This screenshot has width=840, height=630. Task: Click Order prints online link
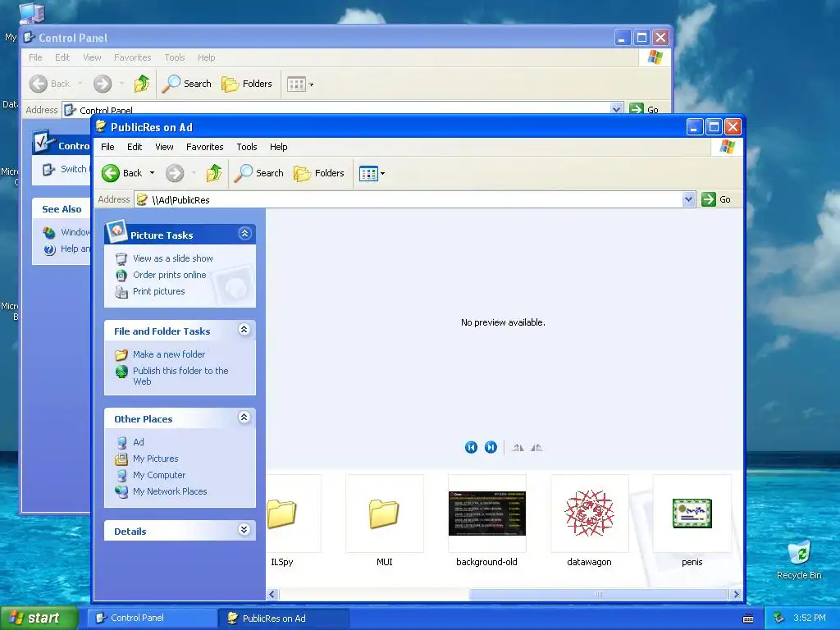tap(169, 275)
